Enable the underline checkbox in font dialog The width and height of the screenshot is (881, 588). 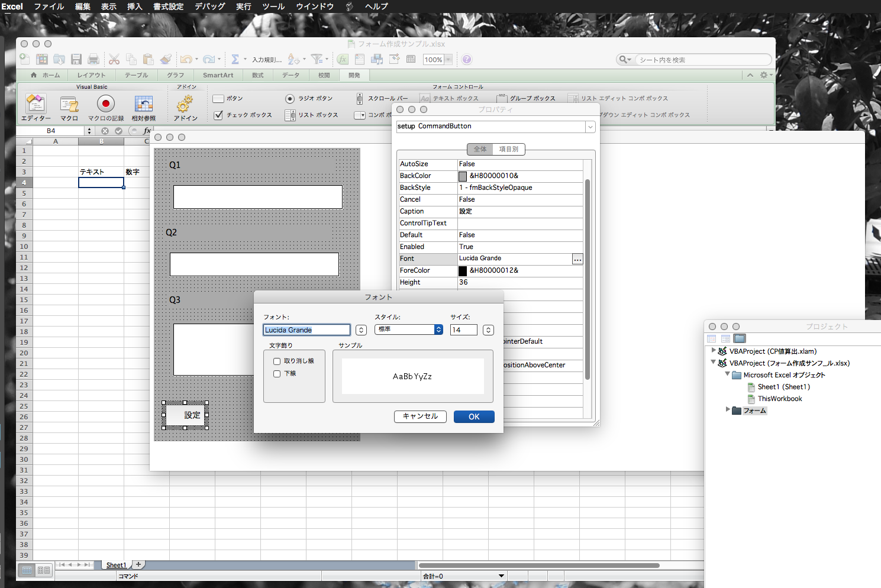[277, 374]
